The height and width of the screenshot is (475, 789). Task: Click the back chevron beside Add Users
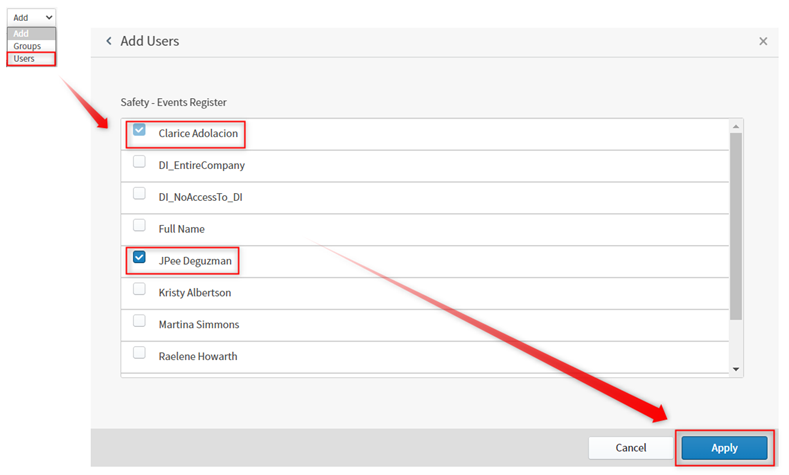coord(108,41)
